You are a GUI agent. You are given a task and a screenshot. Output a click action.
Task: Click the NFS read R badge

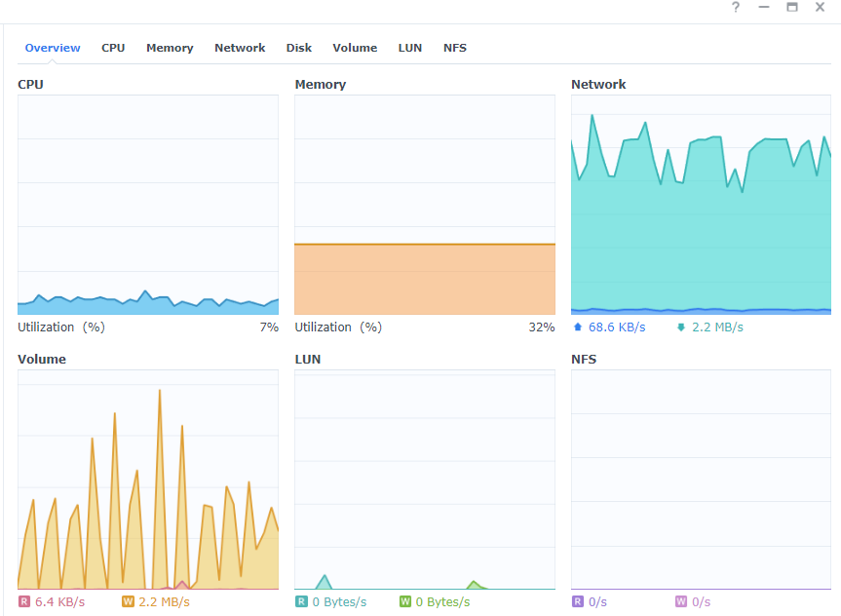tap(578, 602)
